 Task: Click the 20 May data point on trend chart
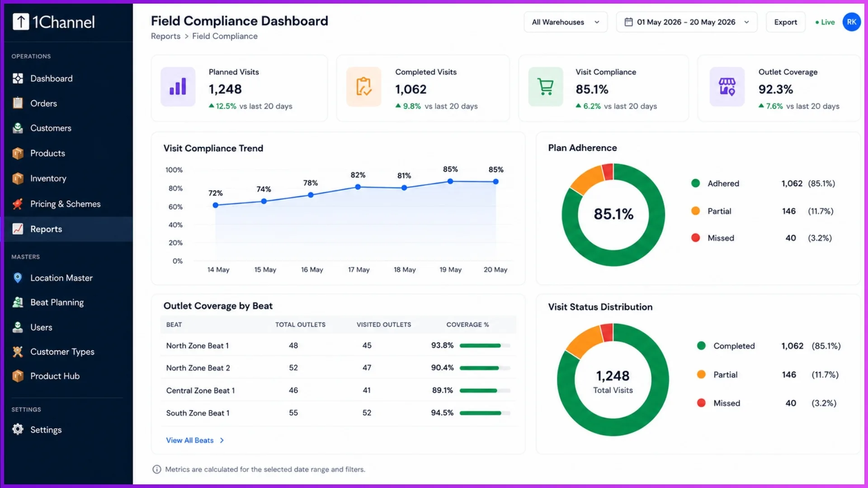[x=495, y=182]
